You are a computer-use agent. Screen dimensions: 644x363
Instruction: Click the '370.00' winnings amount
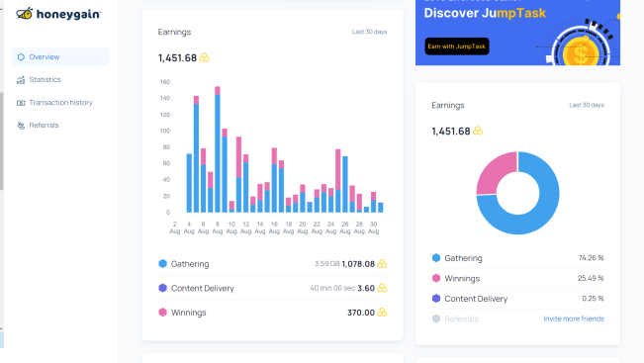pyautogui.click(x=361, y=313)
